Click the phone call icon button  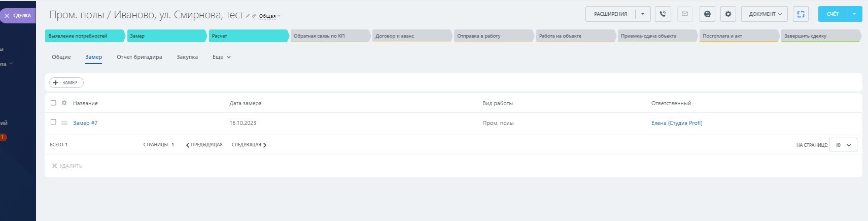click(x=663, y=14)
